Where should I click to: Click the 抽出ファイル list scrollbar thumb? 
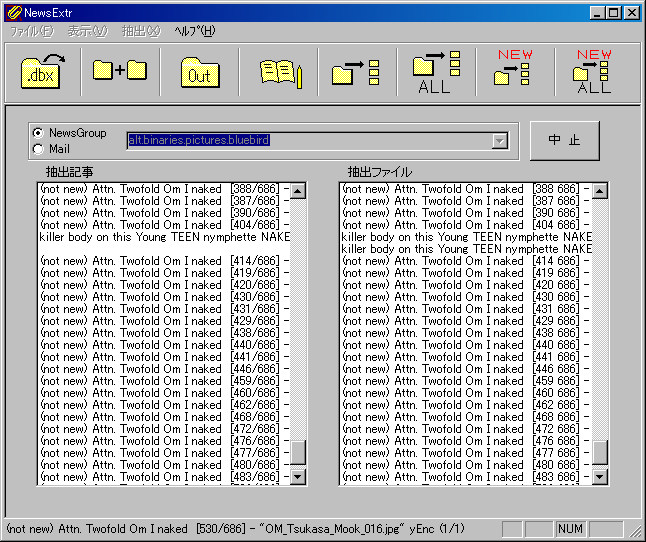599,452
